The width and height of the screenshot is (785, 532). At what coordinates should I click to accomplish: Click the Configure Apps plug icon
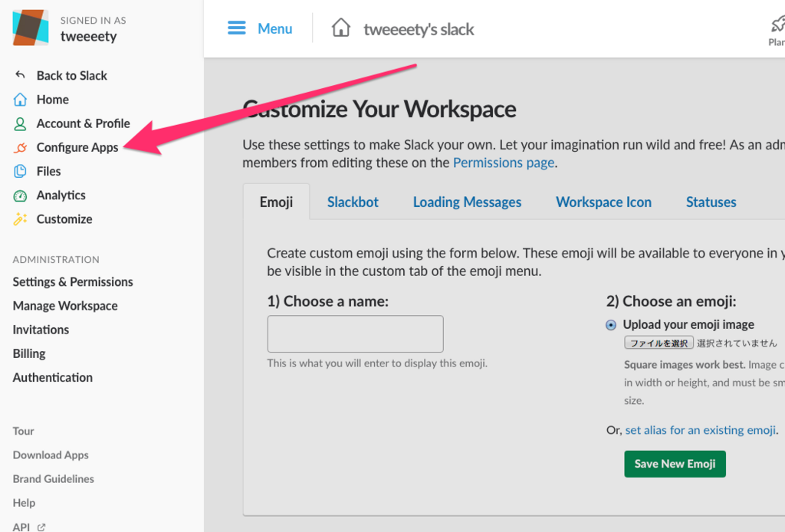20,147
